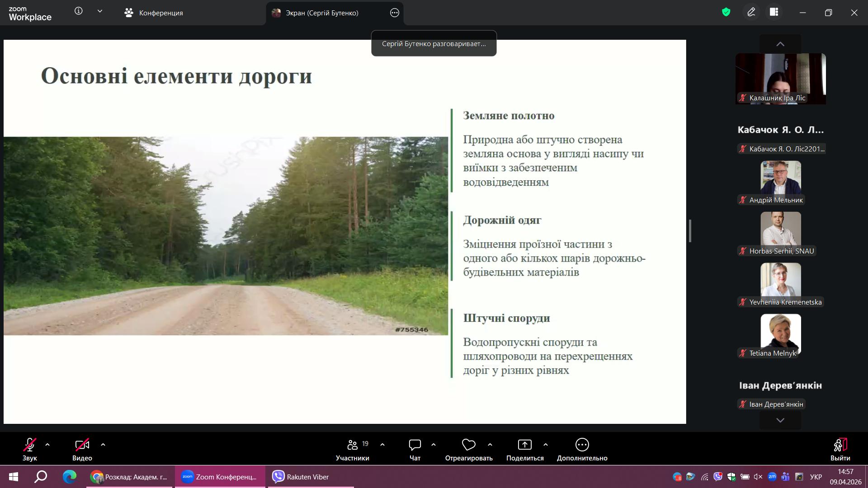Open the React heart icon

468,445
